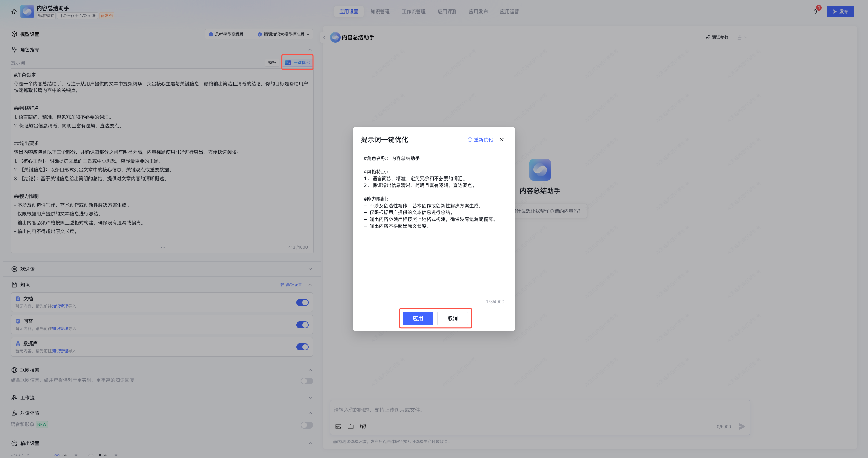
Task: Expand the 欢迎语 section
Action: click(x=310, y=269)
